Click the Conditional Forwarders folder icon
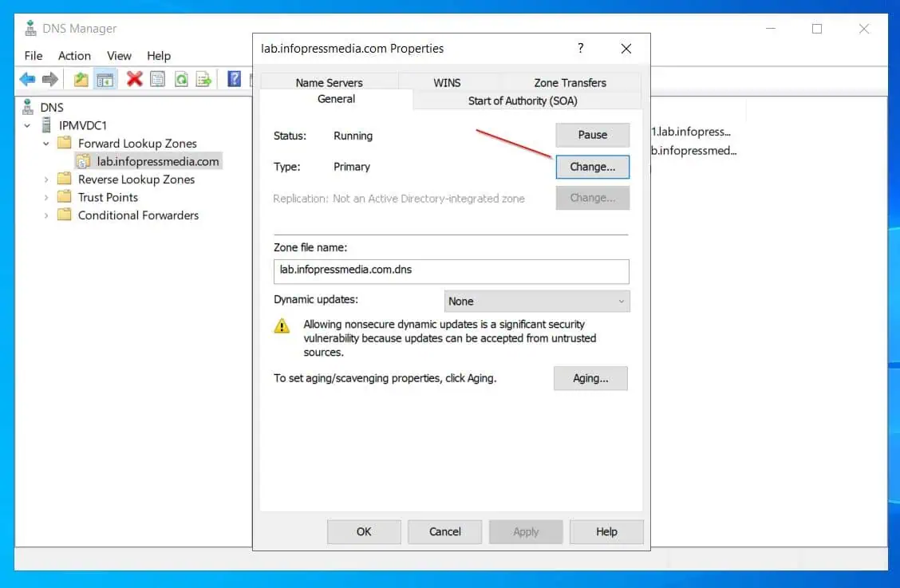 pyautogui.click(x=65, y=214)
